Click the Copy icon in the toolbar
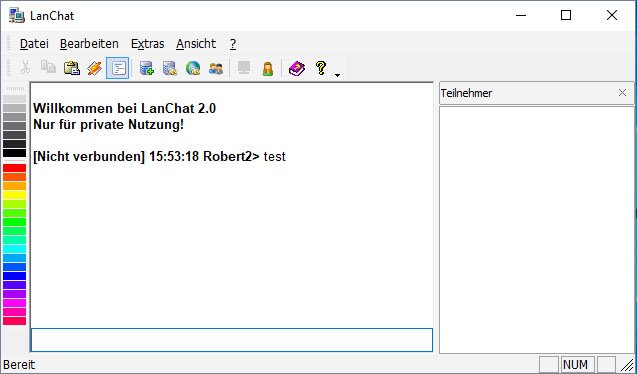The image size is (637, 374). [48, 68]
